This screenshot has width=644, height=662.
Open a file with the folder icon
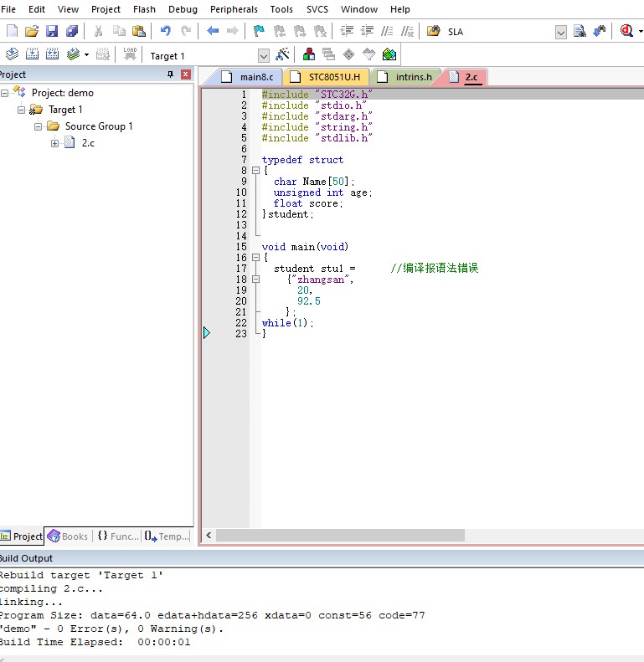[x=32, y=31]
